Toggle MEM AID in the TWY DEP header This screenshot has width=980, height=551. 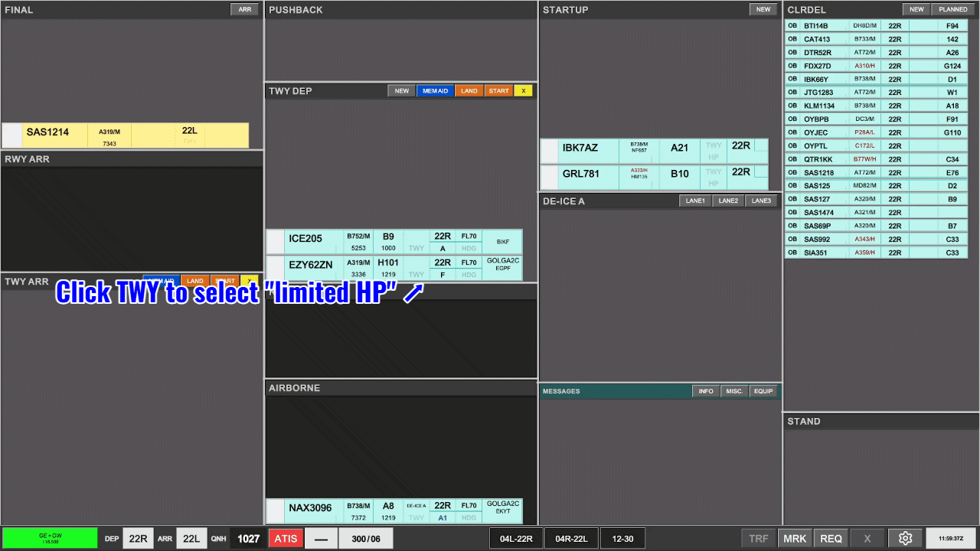click(435, 91)
